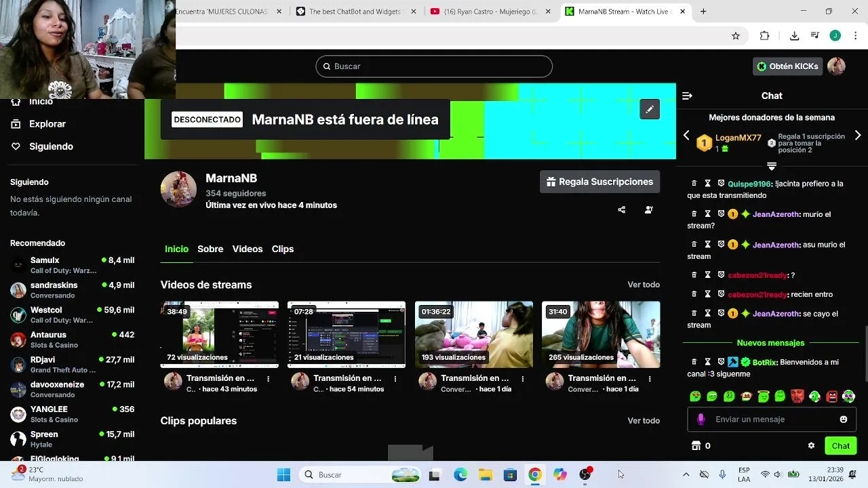
Task: Open Chrome media controls icon
Action: [815, 36]
